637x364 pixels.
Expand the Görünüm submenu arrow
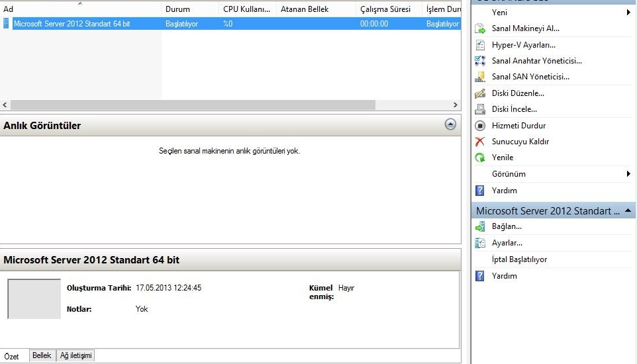coord(628,174)
